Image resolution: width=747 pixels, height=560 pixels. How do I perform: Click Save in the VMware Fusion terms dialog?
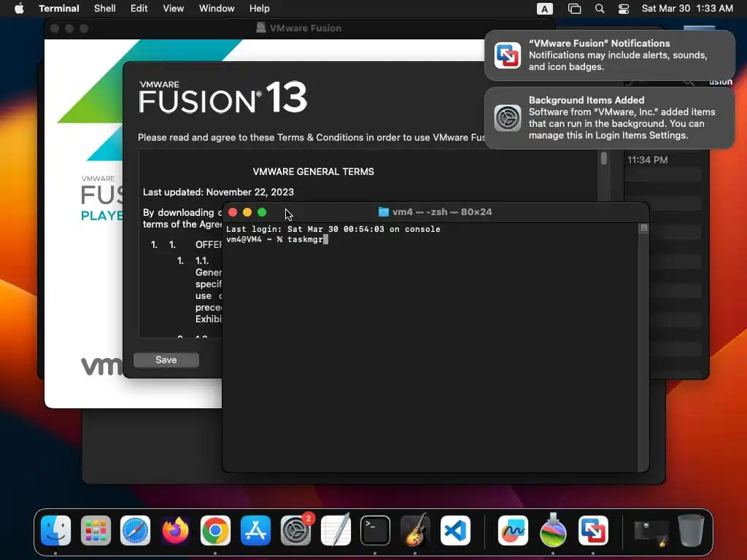pos(166,360)
